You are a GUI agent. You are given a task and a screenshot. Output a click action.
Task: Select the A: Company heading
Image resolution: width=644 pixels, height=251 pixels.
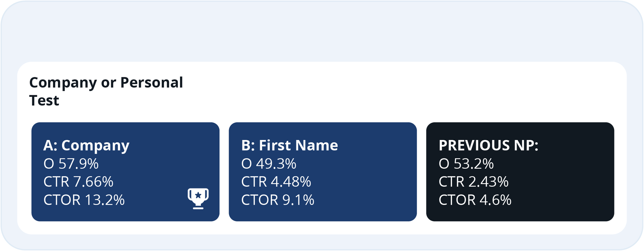pyautogui.click(x=86, y=145)
